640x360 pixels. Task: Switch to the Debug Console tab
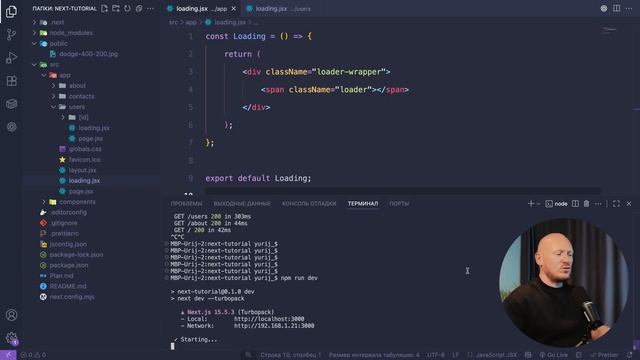tap(309, 203)
